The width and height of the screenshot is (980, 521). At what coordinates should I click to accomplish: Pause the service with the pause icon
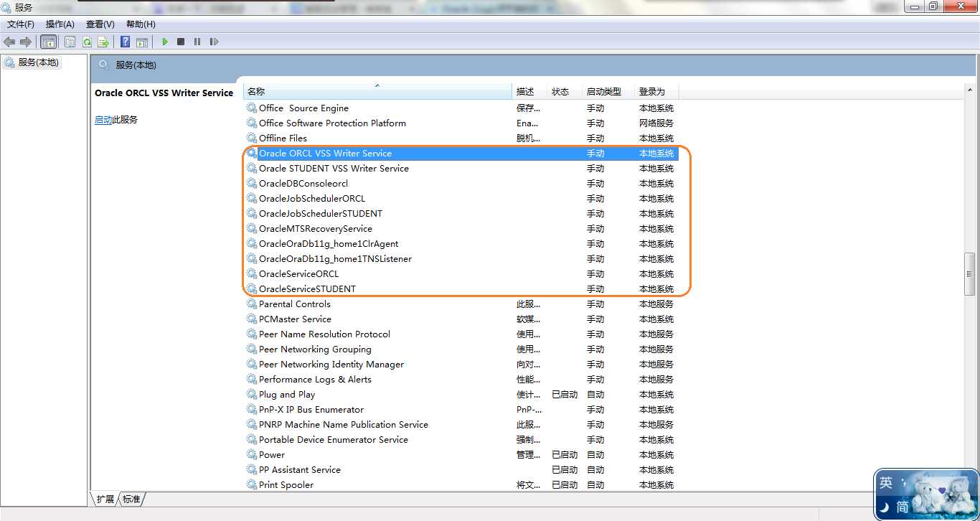click(x=197, y=42)
